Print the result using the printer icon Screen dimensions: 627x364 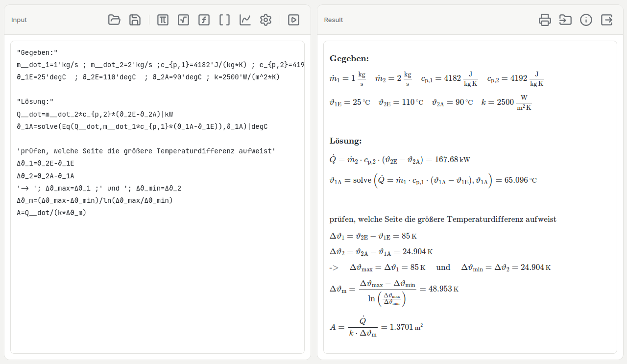[545, 20]
